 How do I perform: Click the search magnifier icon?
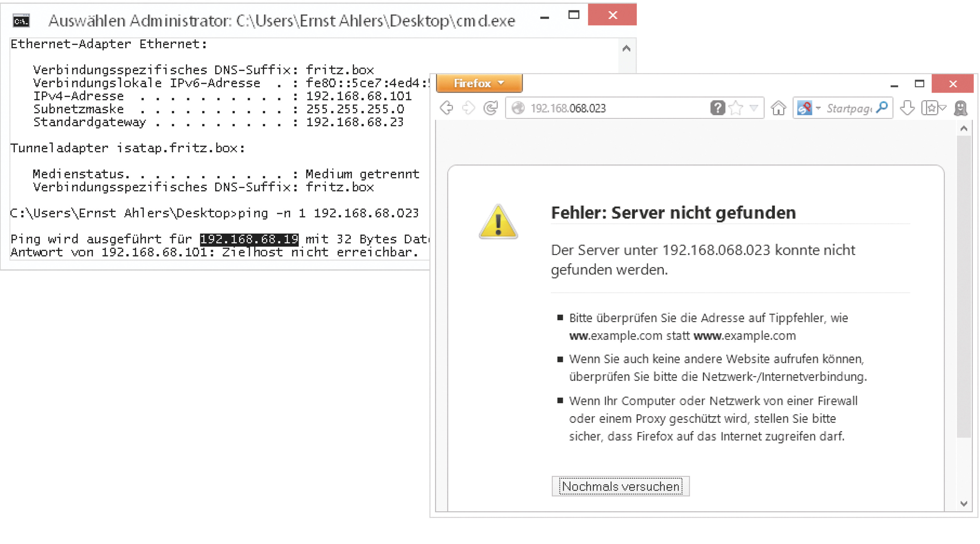click(x=882, y=108)
